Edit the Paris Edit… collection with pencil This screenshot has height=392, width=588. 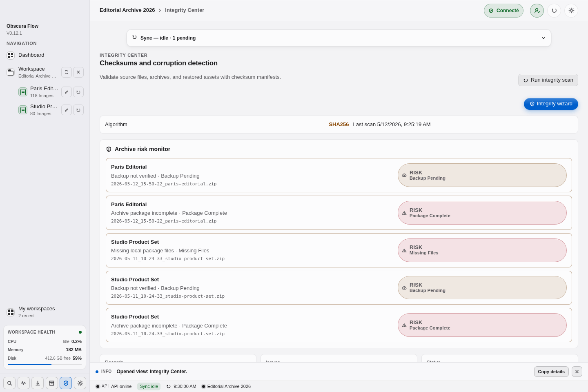point(67,92)
